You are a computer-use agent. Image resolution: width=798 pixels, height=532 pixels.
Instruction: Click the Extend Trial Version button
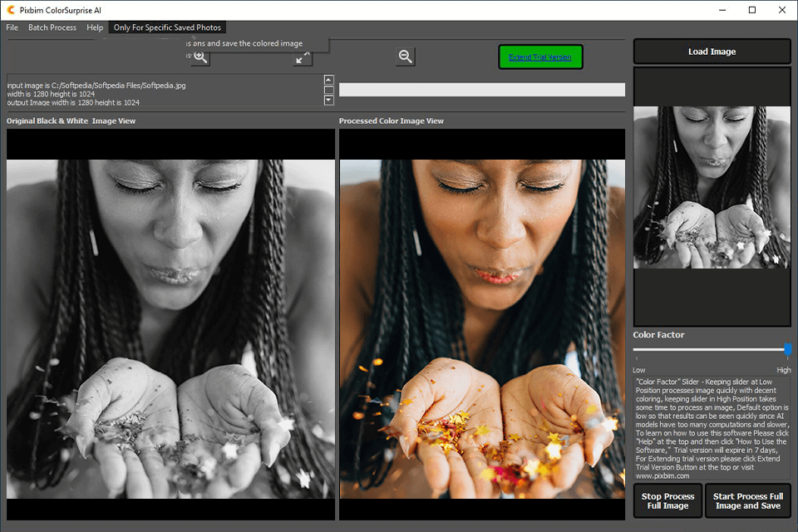tap(540, 57)
